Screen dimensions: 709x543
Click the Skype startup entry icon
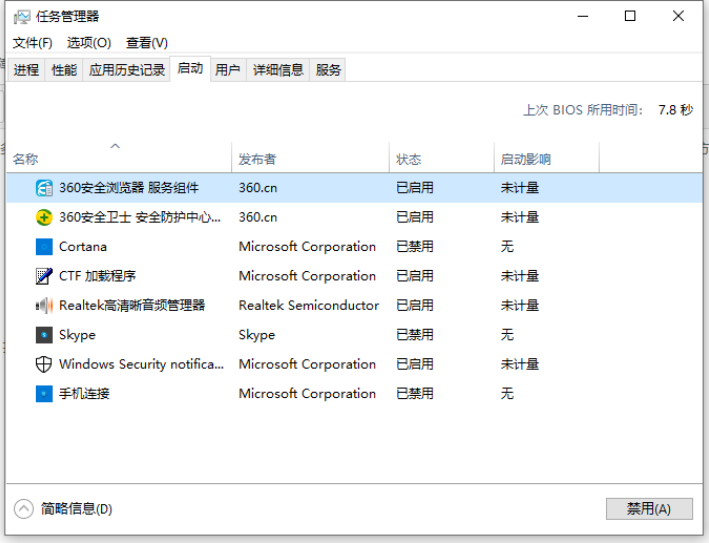[x=44, y=335]
